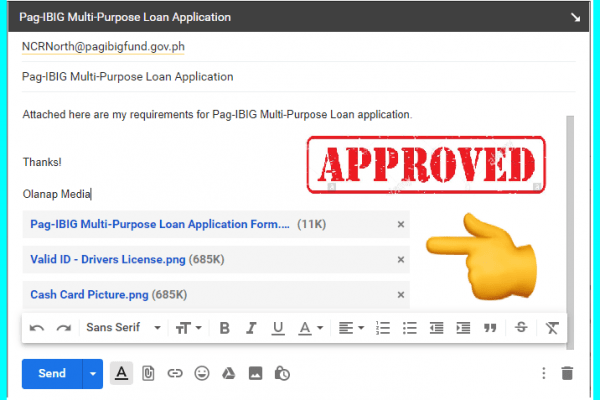This screenshot has width=600, height=400.
Task: Remove the Cash Card Picture.png attachment
Action: coord(401,295)
